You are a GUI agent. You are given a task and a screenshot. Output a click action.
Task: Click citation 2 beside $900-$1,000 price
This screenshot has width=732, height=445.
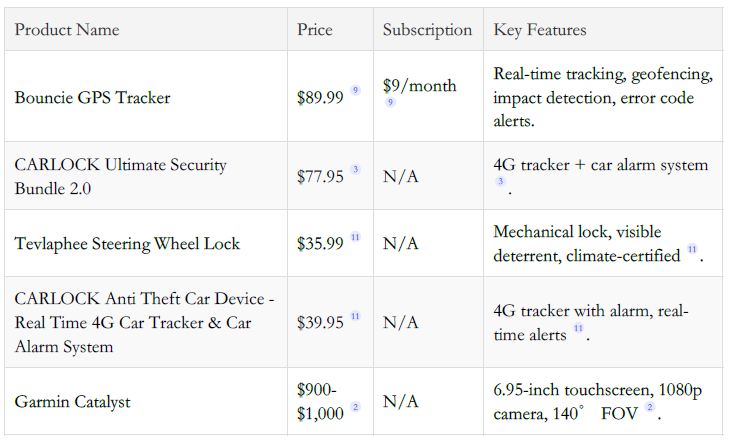pyautogui.click(x=355, y=408)
